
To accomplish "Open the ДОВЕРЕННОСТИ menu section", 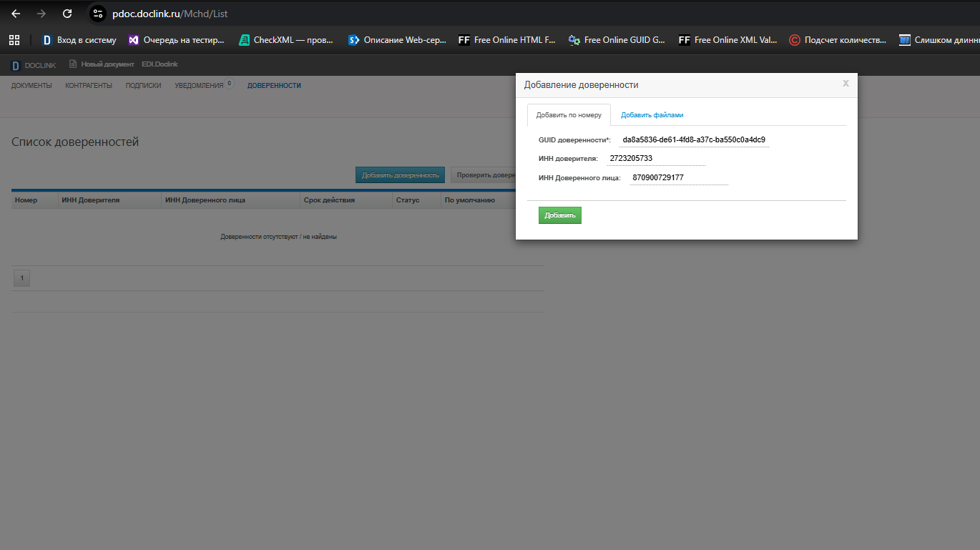I will pyautogui.click(x=274, y=86).
